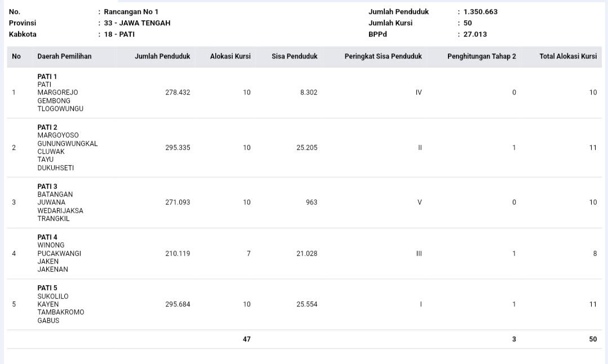Click the total seats value 47

246,339
